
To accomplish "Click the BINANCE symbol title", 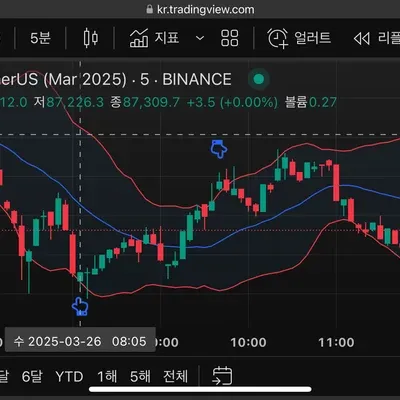I will click(x=197, y=79).
